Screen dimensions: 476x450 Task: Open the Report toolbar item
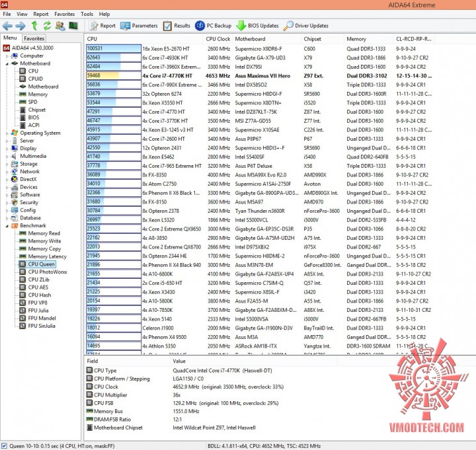102,26
